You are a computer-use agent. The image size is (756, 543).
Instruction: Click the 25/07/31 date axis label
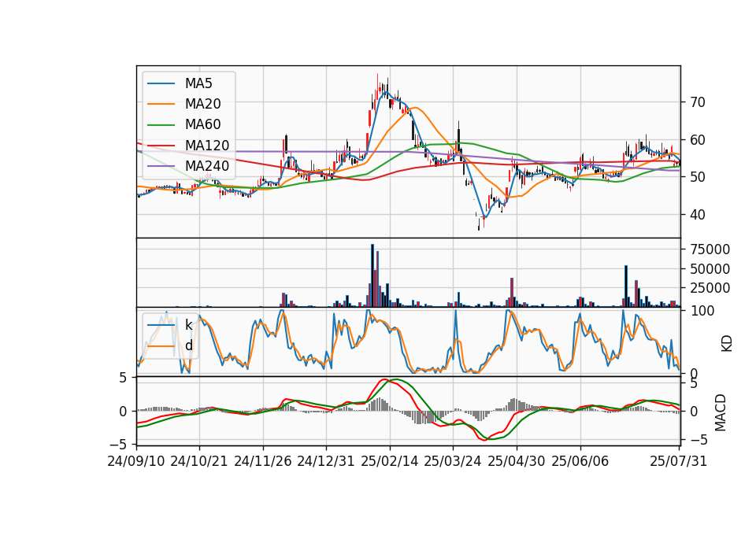678,461
